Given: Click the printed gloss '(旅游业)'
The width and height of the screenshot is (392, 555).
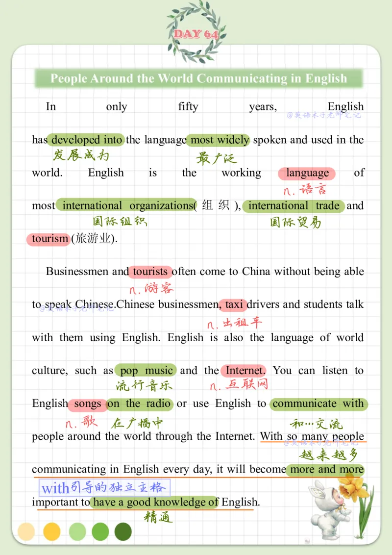Looking at the screenshot, I should point(95,239).
